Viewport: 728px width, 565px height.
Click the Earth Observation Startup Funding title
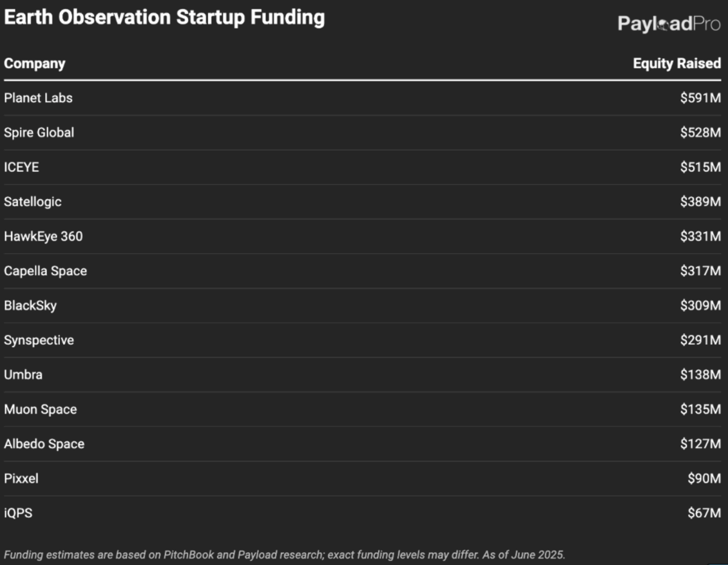point(164,17)
